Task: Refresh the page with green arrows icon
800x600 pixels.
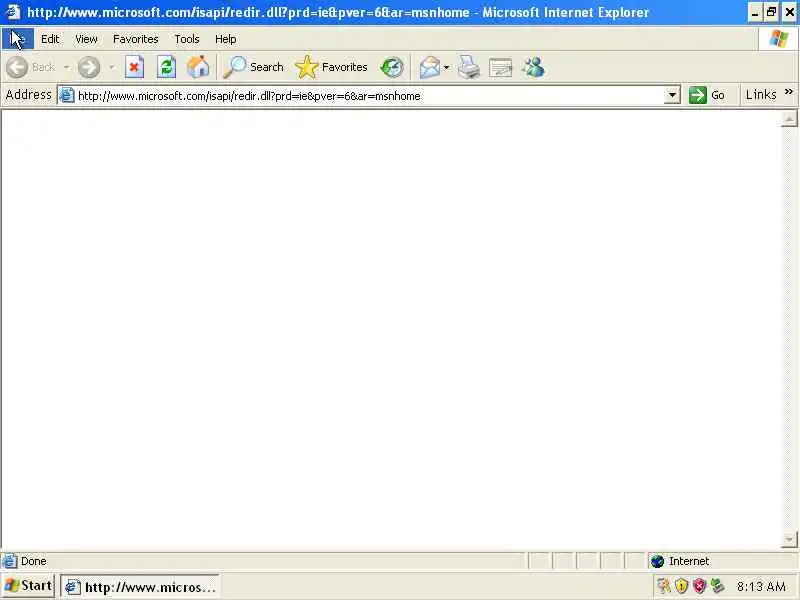Action: (166, 67)
